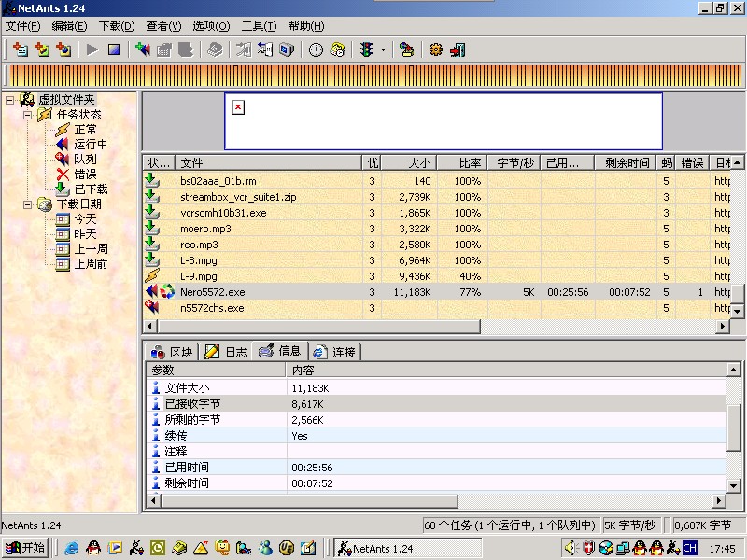
Task: Select 上一周 under 下载日期
Action: [x=91, y=248]
